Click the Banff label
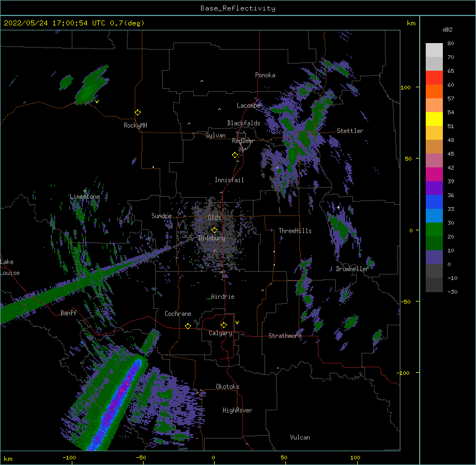Image resolution: width=476 pixels, height=465 pixels. [68, 313]
